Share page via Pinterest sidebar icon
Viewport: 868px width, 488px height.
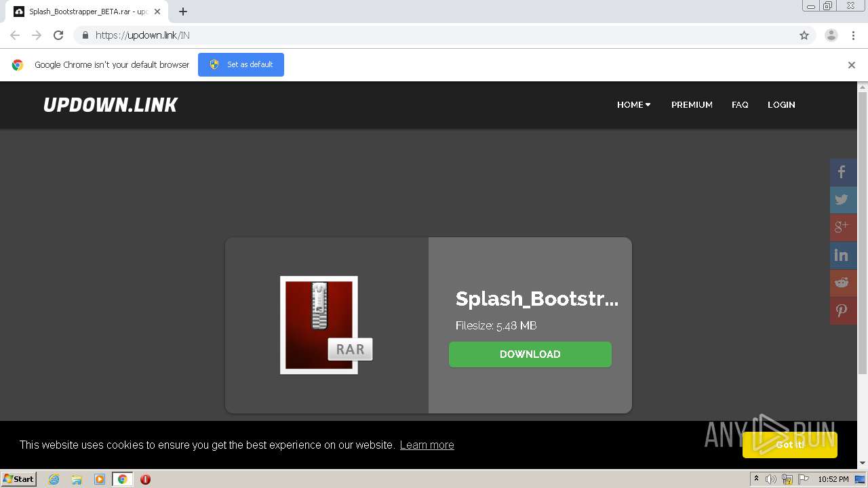(x=843, y=311)
